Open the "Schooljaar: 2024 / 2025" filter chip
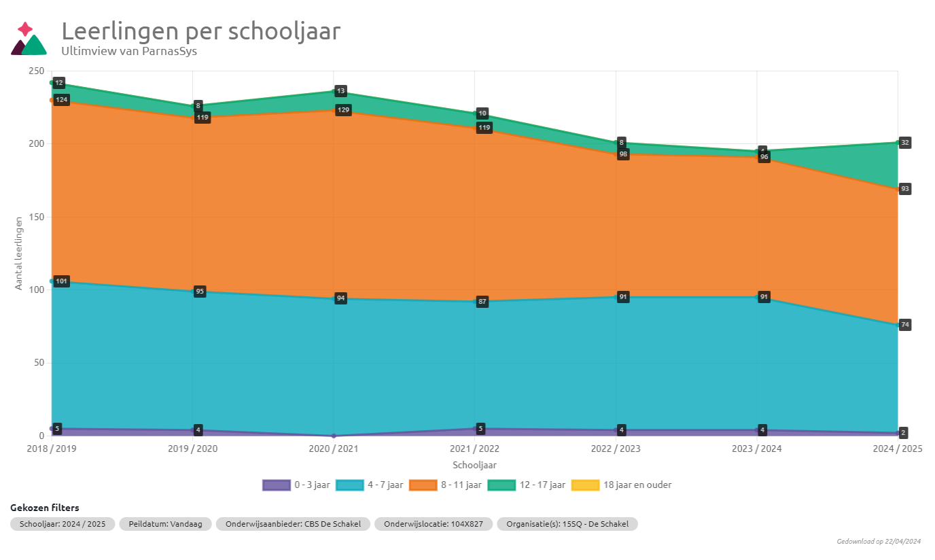This screenshot has height=560, width=935. click(x=63, y=524)
